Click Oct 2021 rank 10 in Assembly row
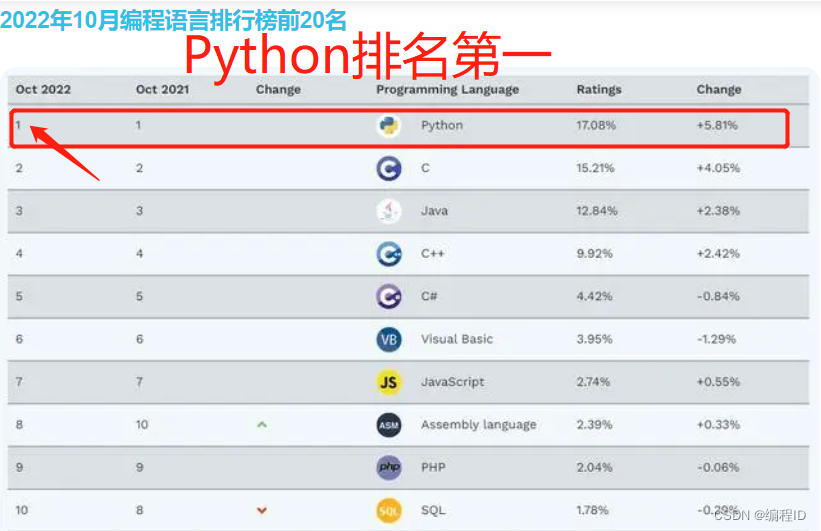 coord(142,425)
